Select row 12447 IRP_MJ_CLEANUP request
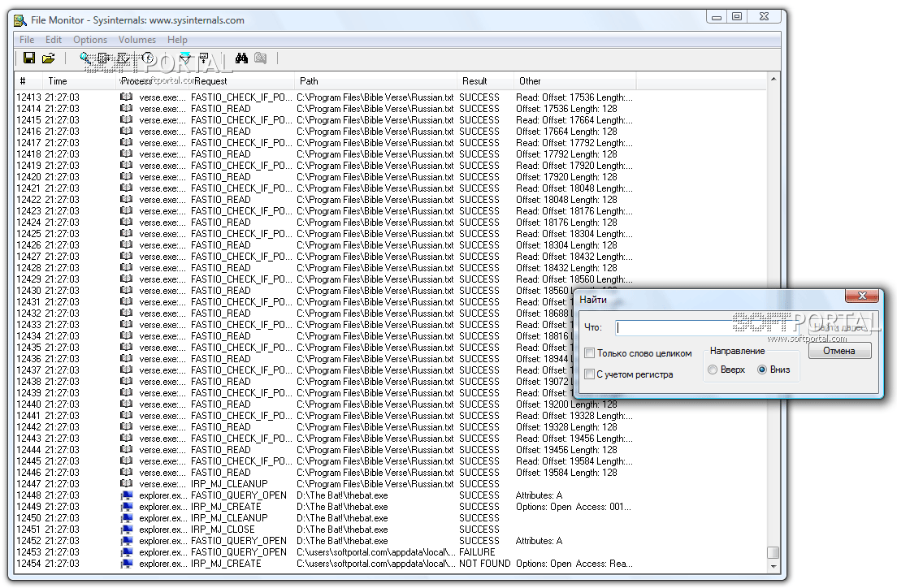The image size is (897, 588). tap(229, 484)
